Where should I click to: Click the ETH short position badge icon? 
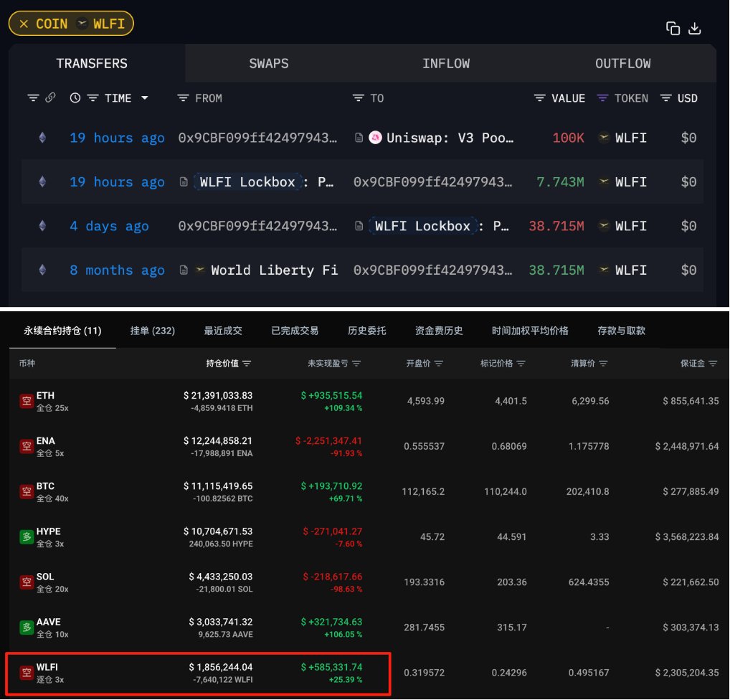(x=27, y=401)
